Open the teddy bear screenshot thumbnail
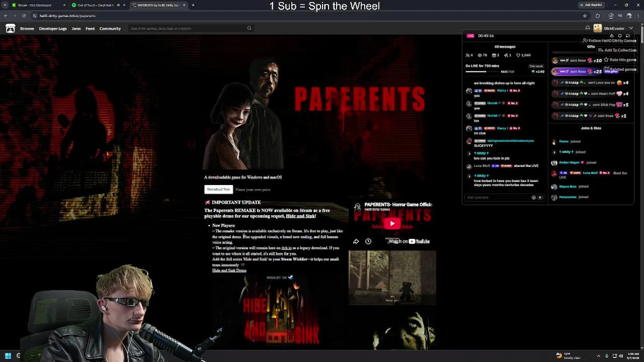 point(392,278)
